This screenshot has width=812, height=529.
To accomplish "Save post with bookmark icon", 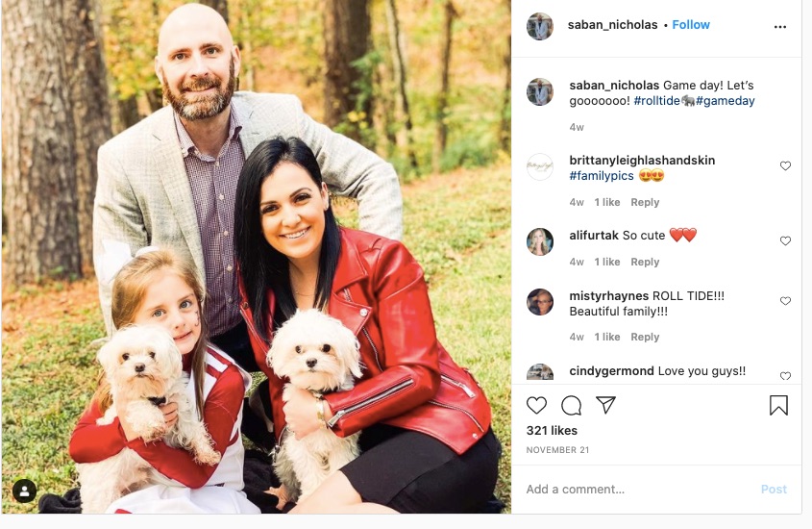I will point(778,406).
